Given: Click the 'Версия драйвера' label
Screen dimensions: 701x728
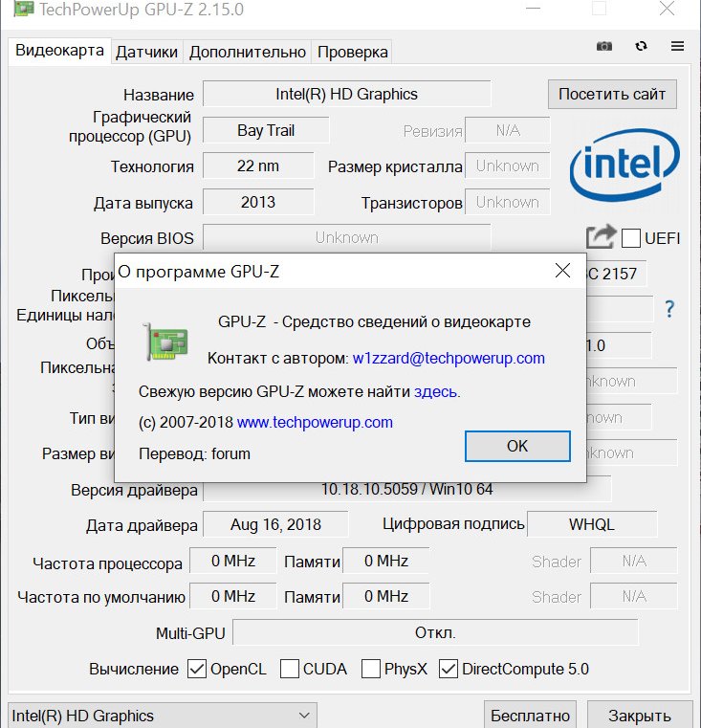Looking at the screenshot, I should 134,490.
